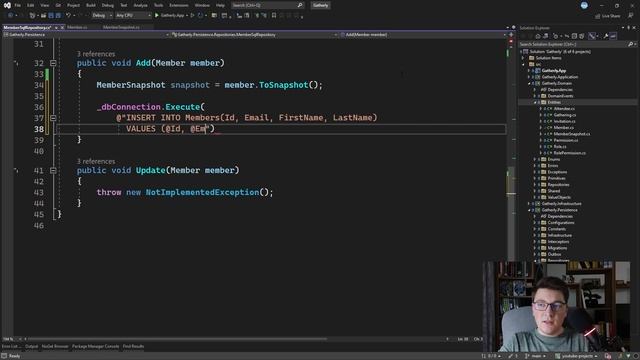Select MemberSnapshot.cs in Solution Explorer
Screen dimensions: 640x360
[x=572, y=134]
